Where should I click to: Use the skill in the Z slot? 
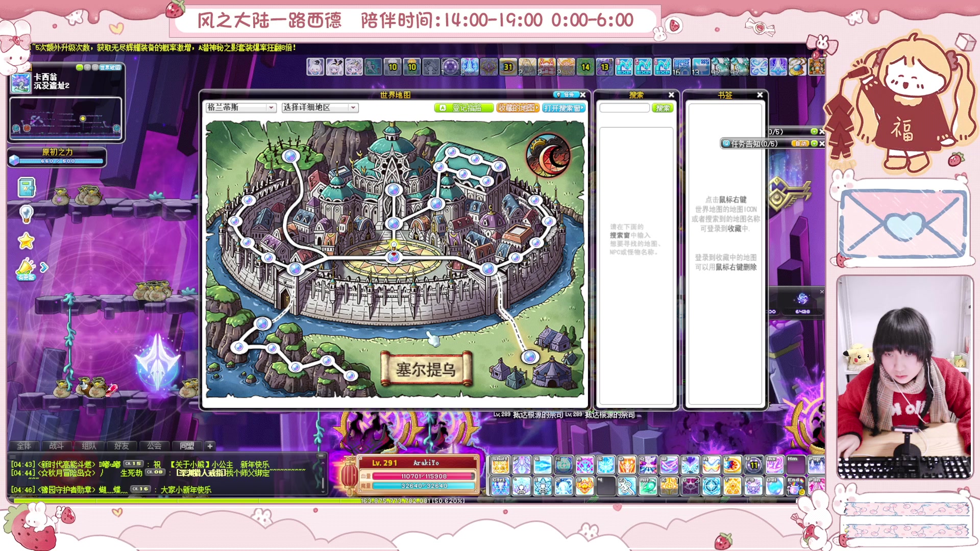click(627, 485)
